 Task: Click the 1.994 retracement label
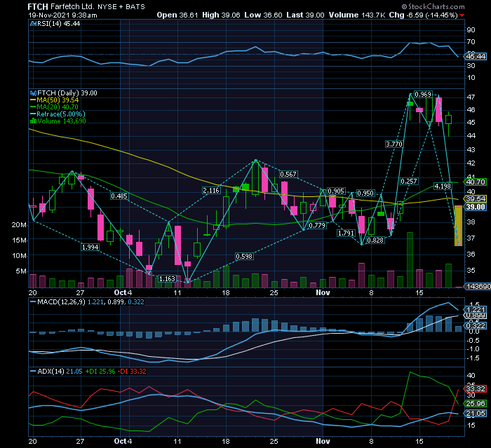coord(90,247)
